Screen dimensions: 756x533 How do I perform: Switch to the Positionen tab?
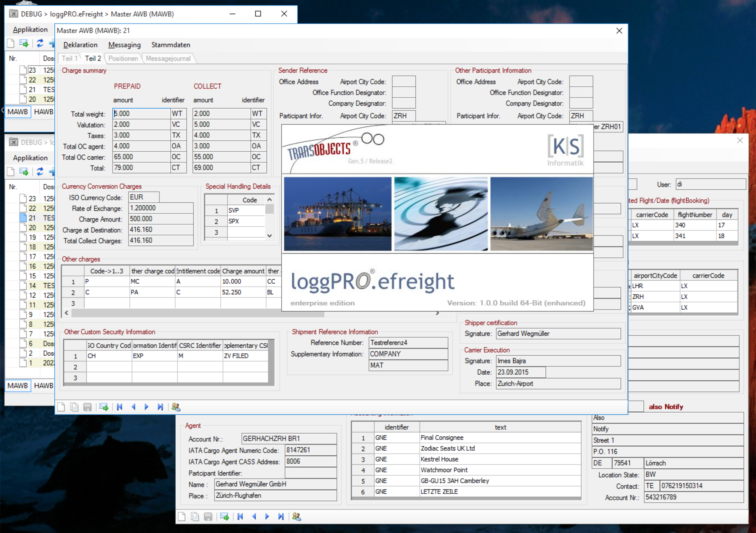coord(123,59)
